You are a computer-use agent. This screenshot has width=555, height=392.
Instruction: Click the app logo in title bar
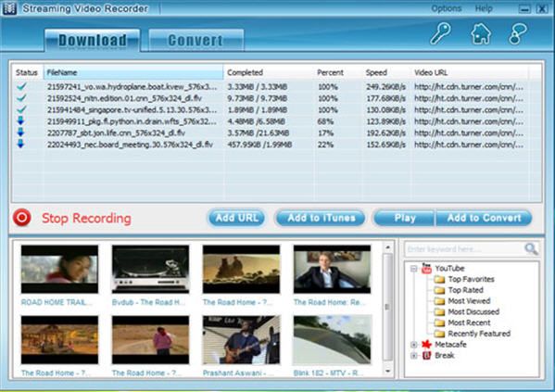point(9,8)
